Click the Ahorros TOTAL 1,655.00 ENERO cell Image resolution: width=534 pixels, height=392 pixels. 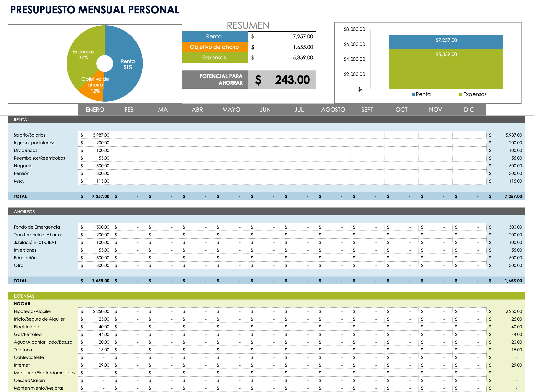(95, 281)
